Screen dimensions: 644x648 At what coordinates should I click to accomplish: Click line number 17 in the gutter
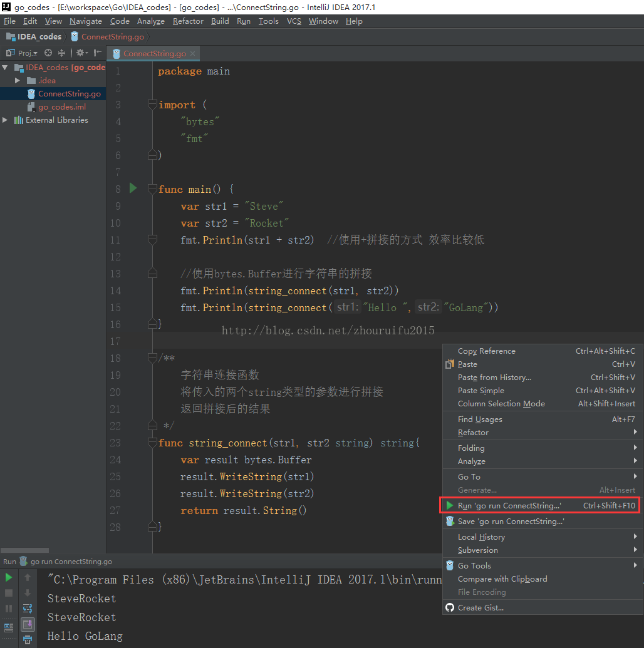click(x=115, y=341)
